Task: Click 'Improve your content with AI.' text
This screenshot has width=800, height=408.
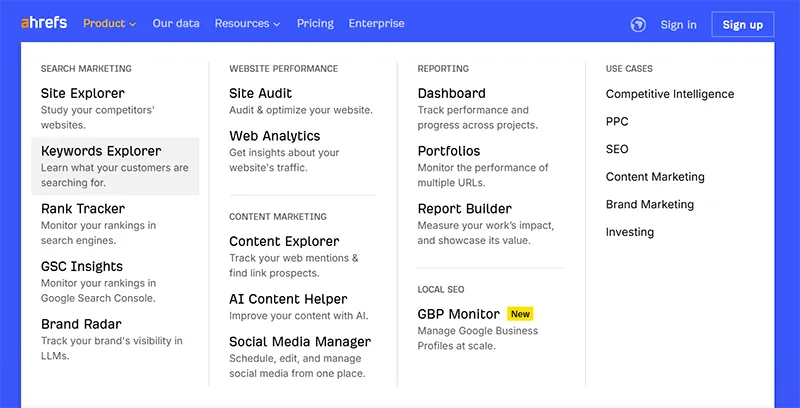Action: tap(298, 315)
